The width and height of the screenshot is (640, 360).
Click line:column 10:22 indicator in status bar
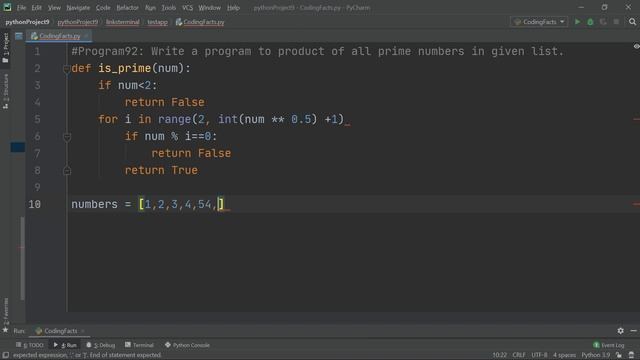click(x=500, y=355)
